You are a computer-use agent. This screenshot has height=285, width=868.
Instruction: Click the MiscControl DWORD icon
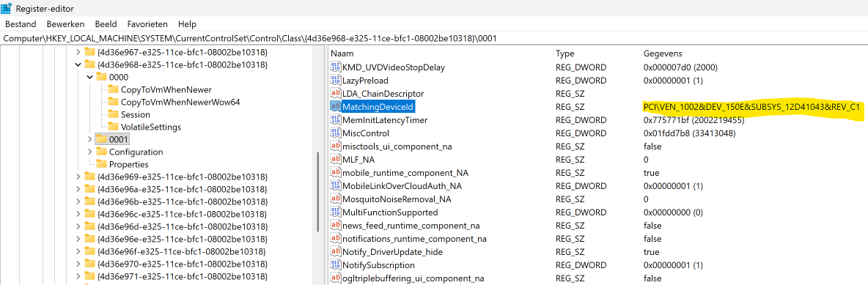[x=336, y=133]
